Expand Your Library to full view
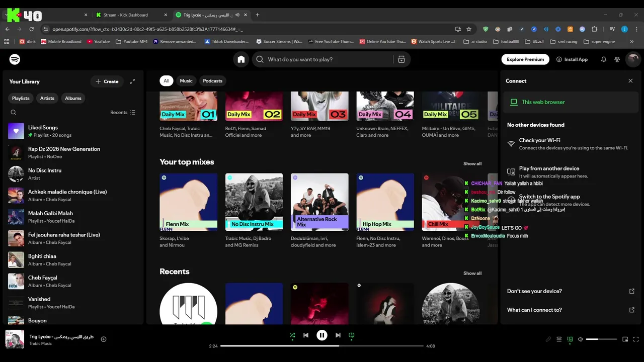 tap(132, 81)
